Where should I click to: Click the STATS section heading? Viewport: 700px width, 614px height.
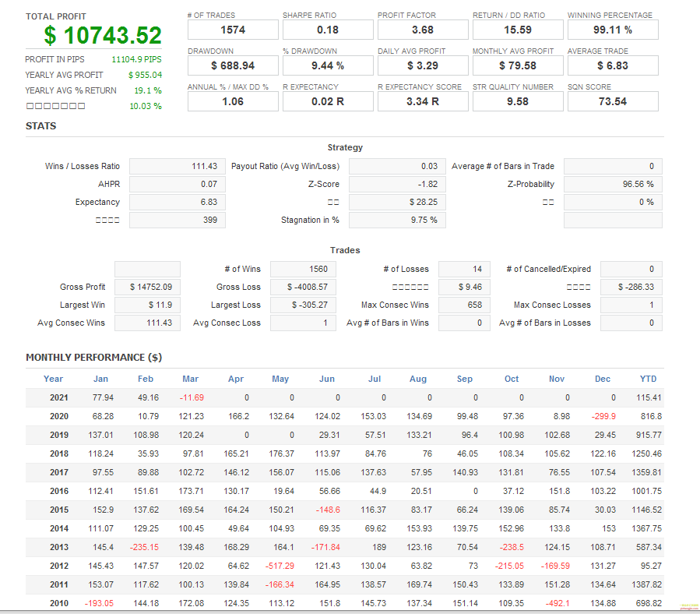[41, 126]
